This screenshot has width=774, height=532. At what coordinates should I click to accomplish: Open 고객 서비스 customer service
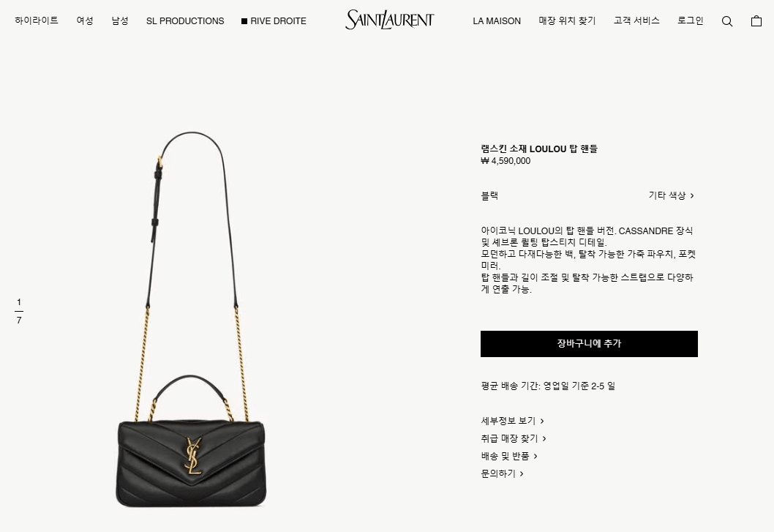636,20
